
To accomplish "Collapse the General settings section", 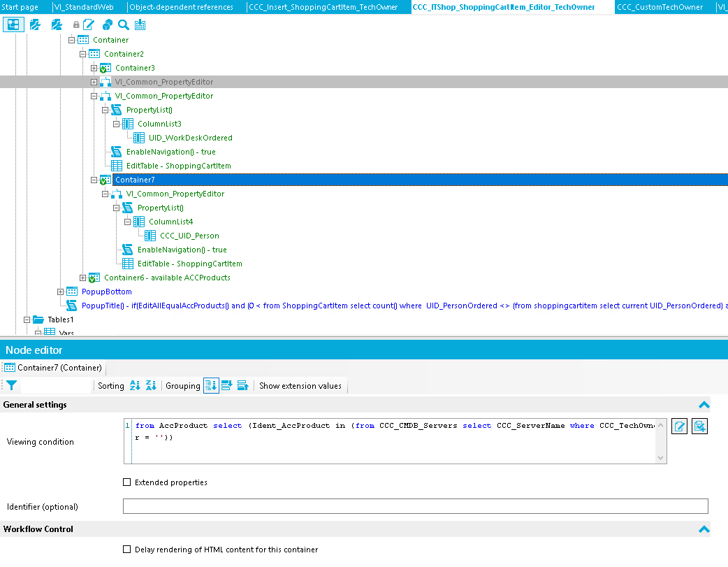I will tap(704, 404).
